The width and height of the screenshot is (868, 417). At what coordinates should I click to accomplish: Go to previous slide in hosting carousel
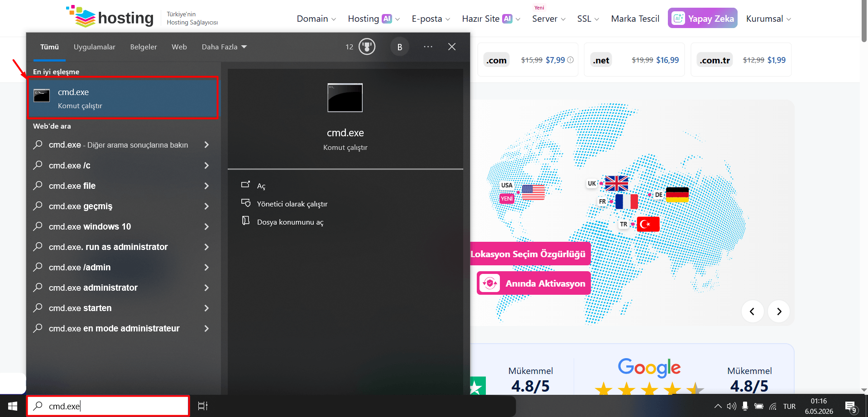tap(753, 311)
